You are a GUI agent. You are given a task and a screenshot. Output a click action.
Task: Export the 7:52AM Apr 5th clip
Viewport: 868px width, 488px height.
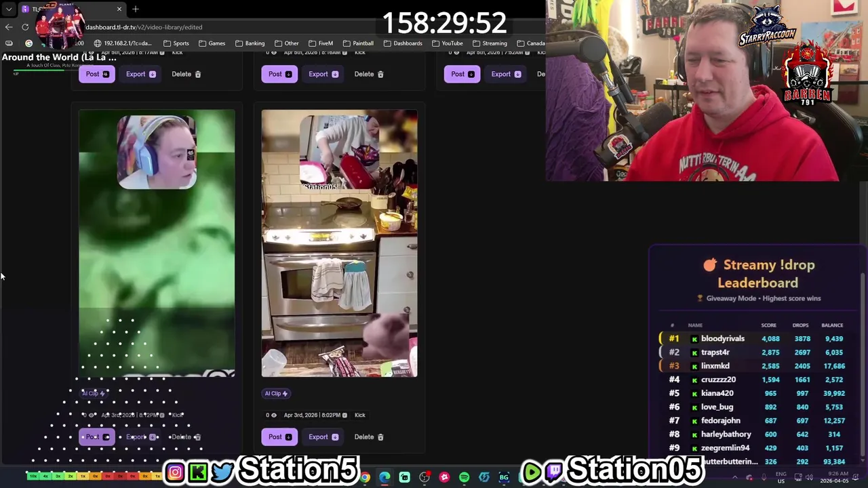point(505,74)
